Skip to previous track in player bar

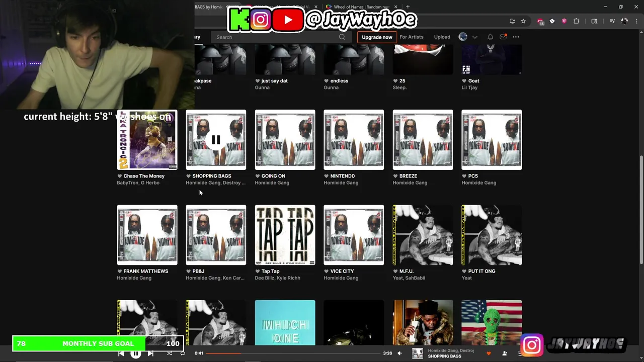coord(121,353)
